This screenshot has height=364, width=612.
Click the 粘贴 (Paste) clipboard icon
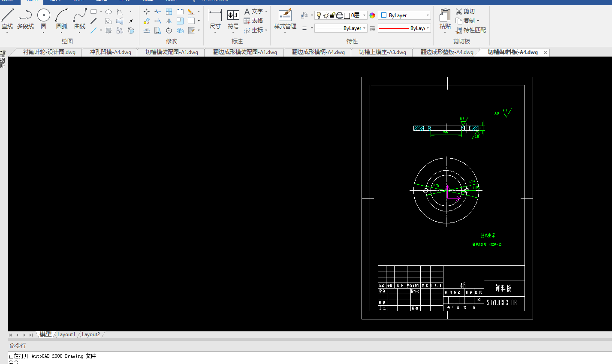coord(445,19)
